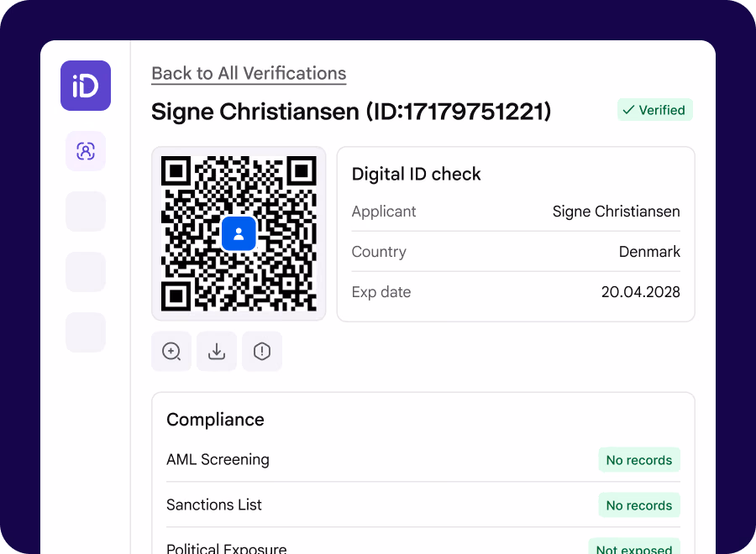Click the Exp date label
This screenshot has width=756, height=554.
point(381,292)
